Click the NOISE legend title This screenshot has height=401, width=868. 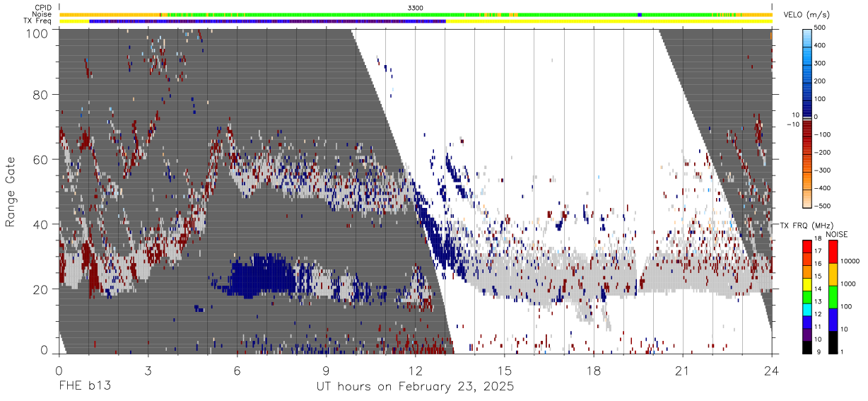pos(837,234)
